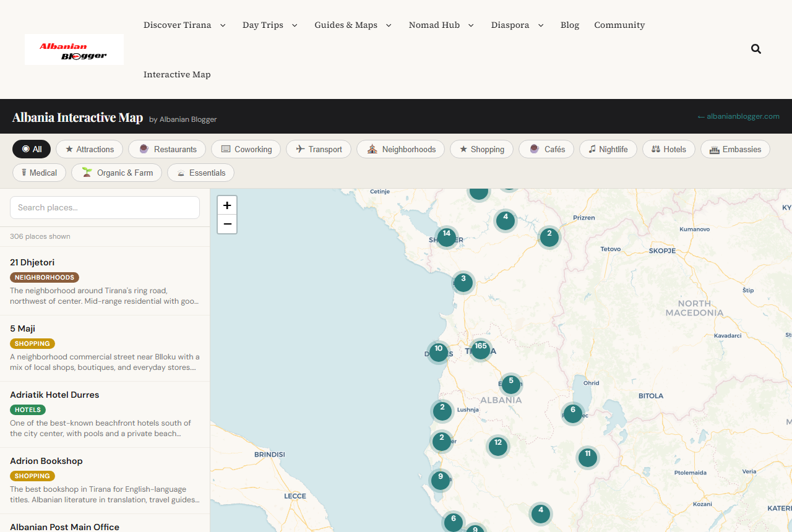Open the 5 Maji listing
This screenshot has height=532, width=792.
point(105,348)
